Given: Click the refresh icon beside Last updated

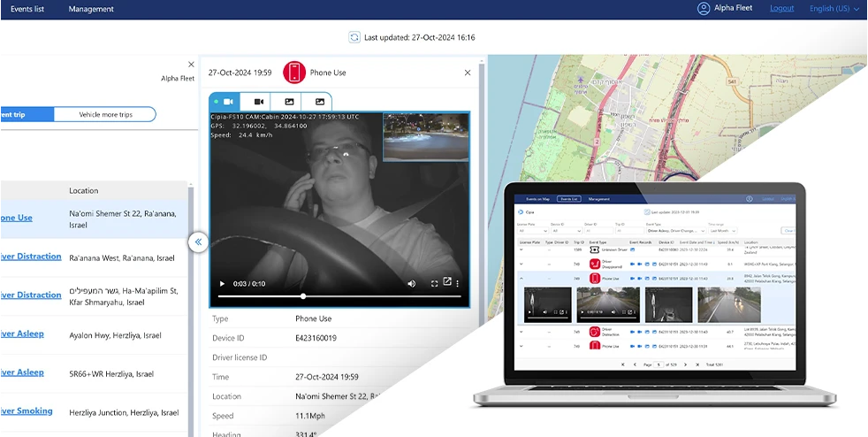Looking at the screenshot, I should tap(354, 37).
